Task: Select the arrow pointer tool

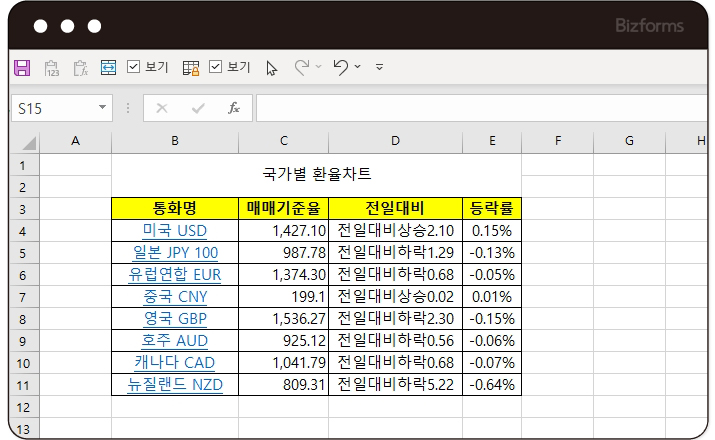Action: pyautogui.click(x=271, y=68)
